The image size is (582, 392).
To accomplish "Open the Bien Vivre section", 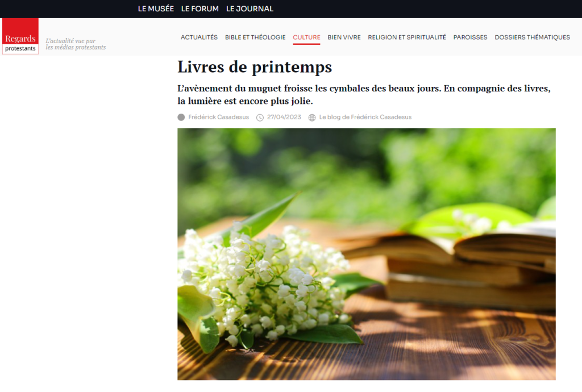I will click(344, 37).
